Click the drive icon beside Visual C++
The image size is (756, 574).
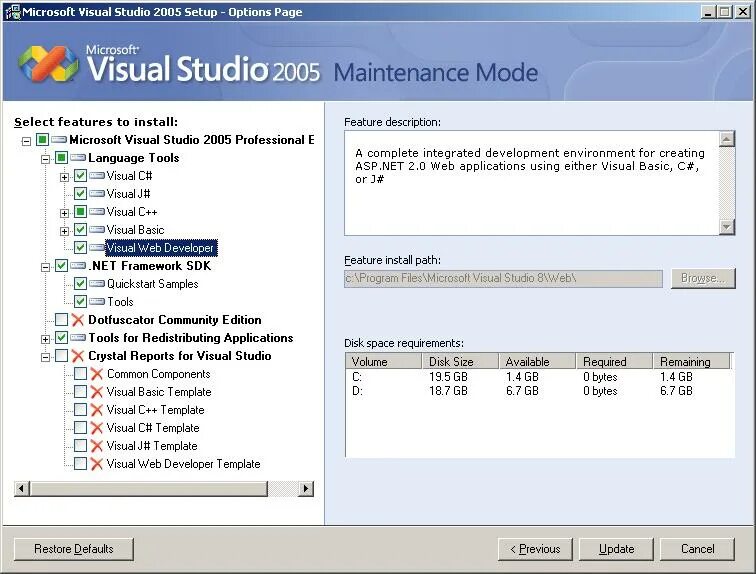coord(97,212)
